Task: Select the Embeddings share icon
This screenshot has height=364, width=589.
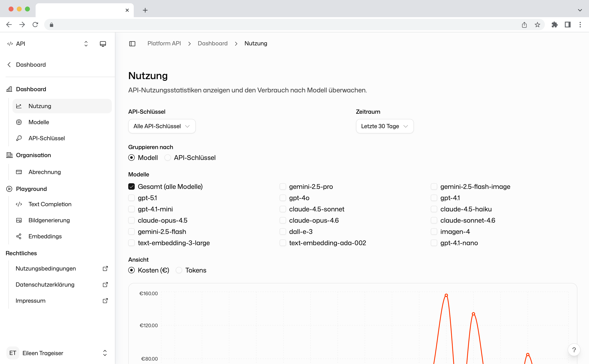Action: (x=19, y=236)
